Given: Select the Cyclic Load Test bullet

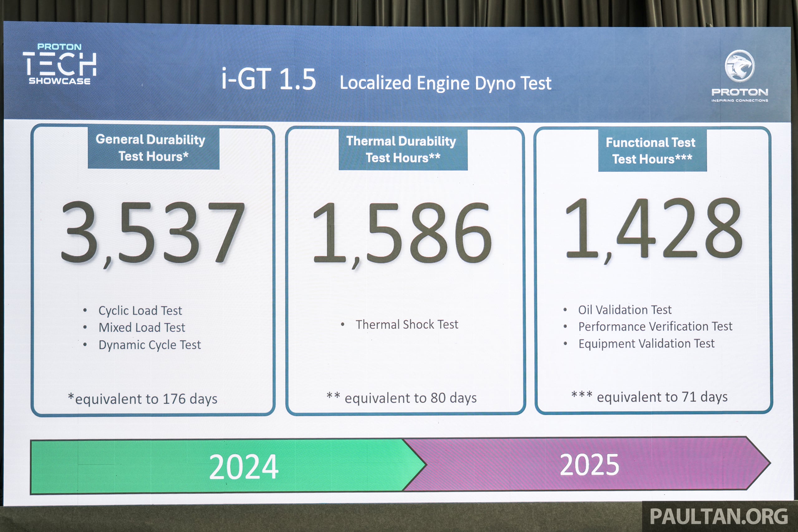Looking at the screenshot, I should (x=140, y=311).
